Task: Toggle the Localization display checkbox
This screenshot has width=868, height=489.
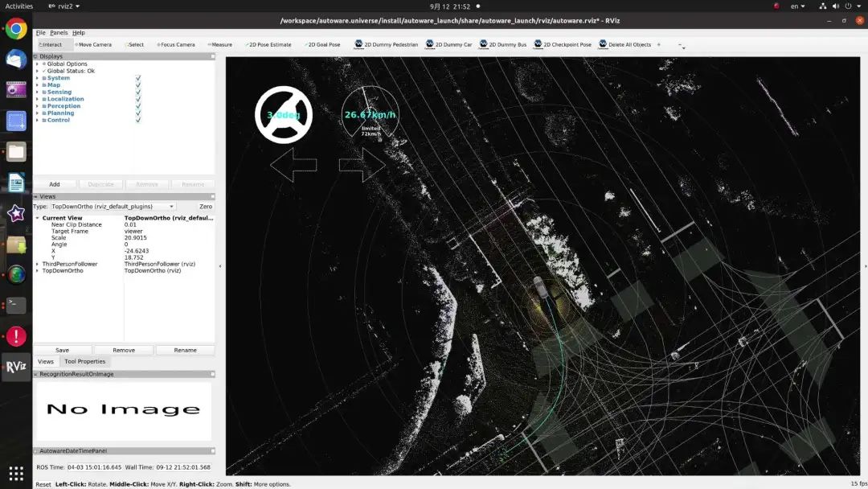Action: tap(138, 99)
